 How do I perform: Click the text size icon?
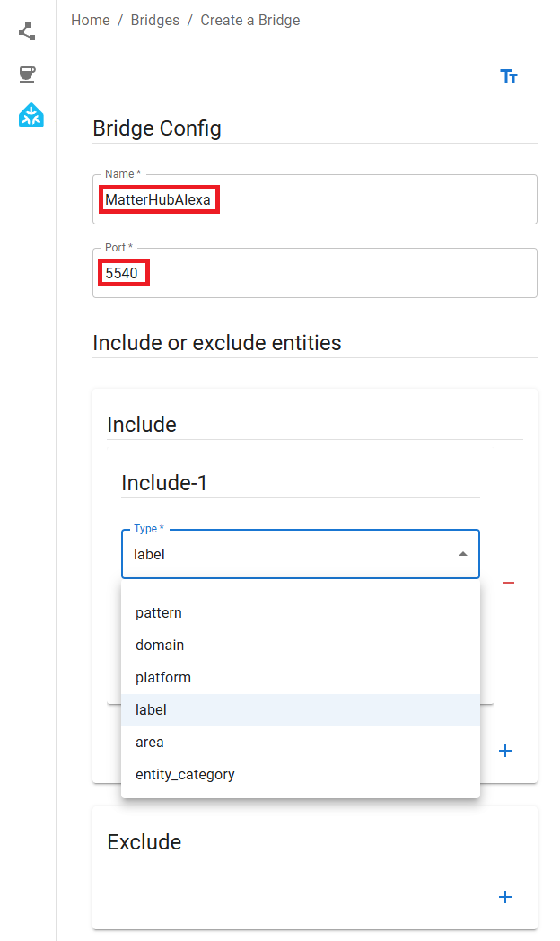click(x=509, y=76)
